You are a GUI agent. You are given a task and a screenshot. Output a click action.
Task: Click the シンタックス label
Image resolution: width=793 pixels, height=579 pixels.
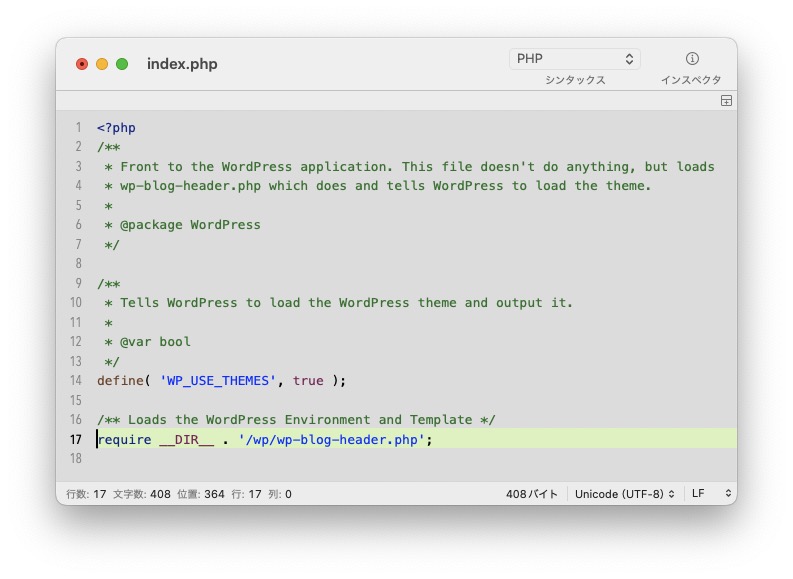575,80
